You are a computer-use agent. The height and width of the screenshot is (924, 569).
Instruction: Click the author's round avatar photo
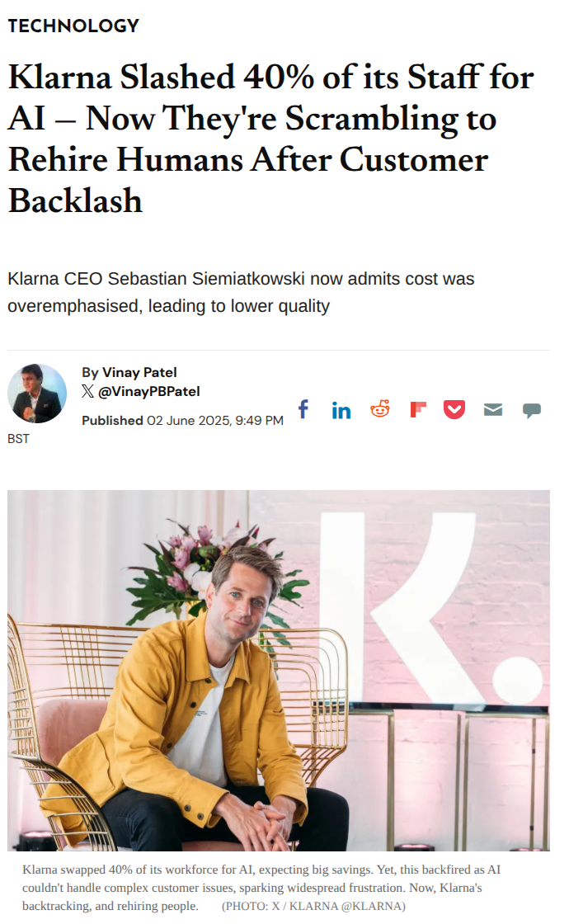point(37,394)
